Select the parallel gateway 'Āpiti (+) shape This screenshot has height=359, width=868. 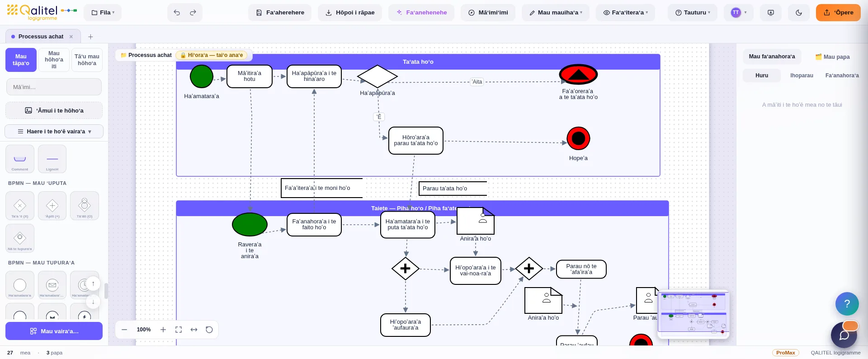coord(52,206)
